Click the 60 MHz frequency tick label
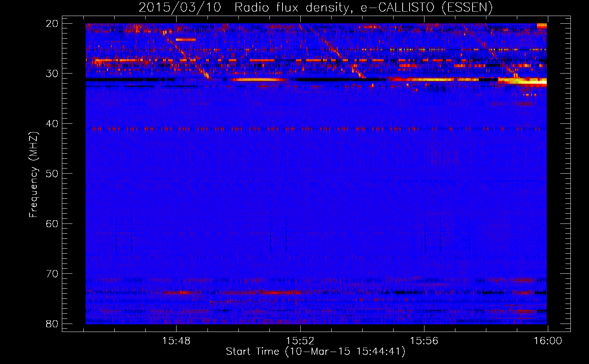The width and height of the screenshot is (589, 364). tap(52, 223)
